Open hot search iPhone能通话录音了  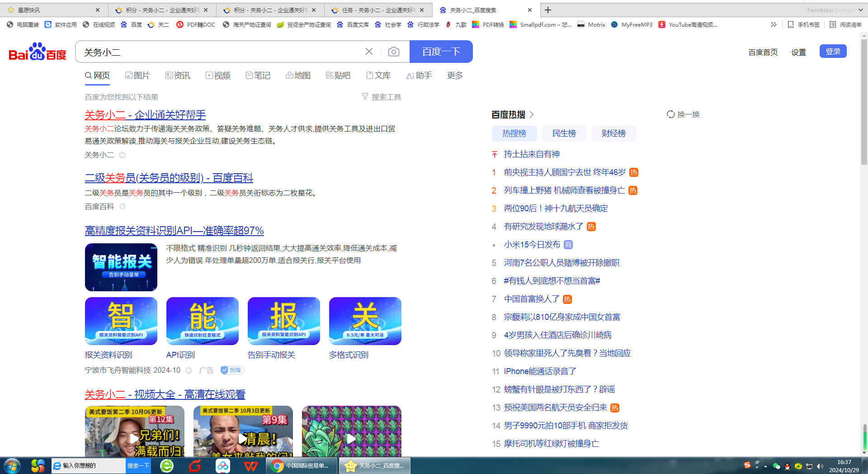pos(540,371)
